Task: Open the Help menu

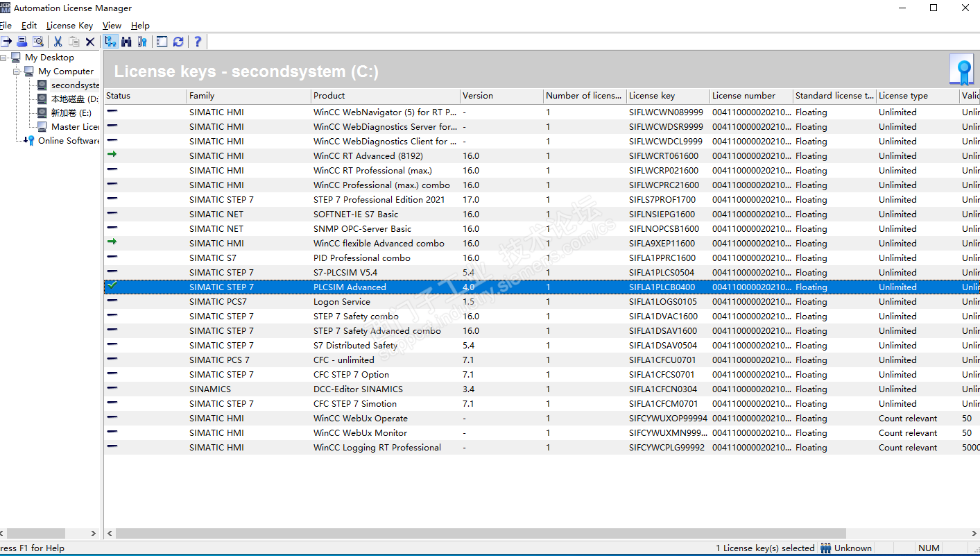Action: point(140,26)
